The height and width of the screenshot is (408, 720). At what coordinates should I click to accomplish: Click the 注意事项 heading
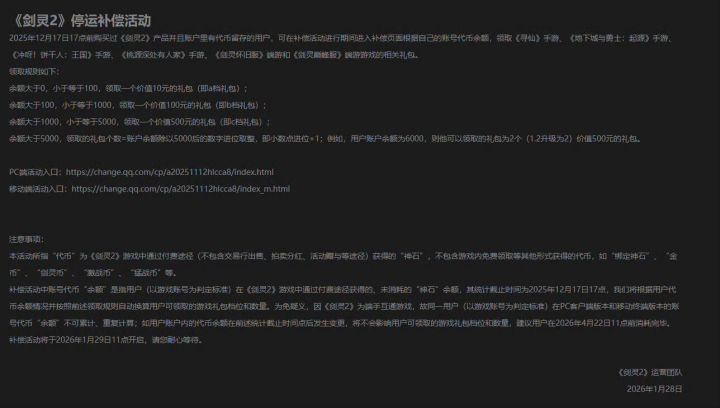pyautogui.click(x=27, y=239)
